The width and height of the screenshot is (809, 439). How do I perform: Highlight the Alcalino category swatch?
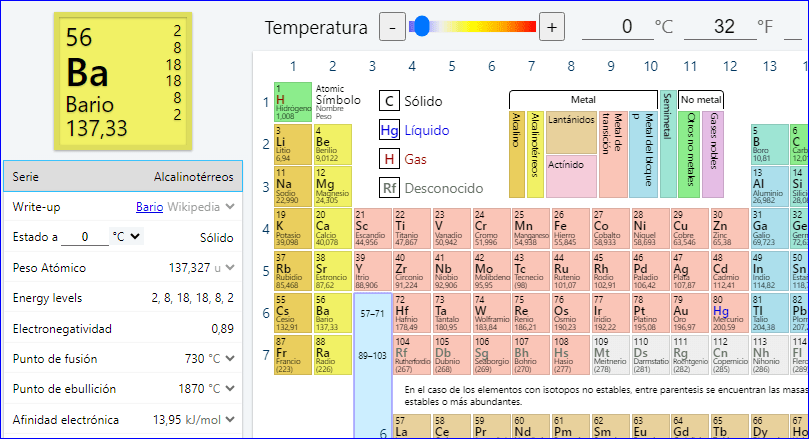click(516, 154)
